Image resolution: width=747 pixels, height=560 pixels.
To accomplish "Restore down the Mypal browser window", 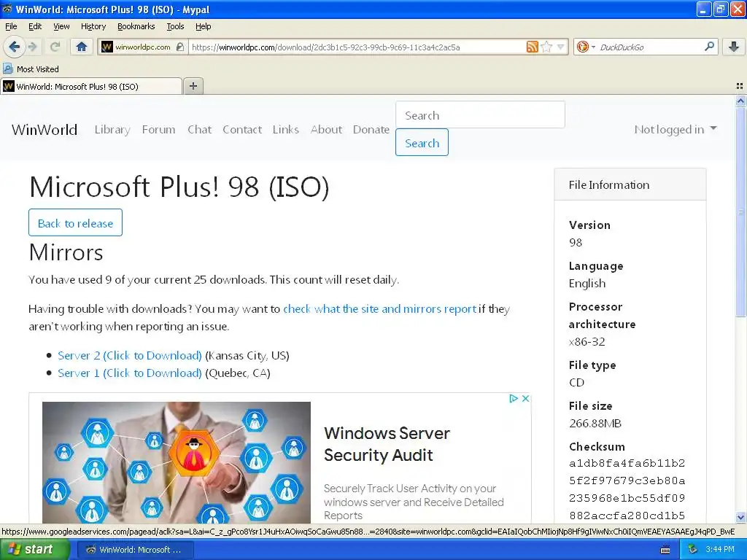I will (x=720, y=9).
